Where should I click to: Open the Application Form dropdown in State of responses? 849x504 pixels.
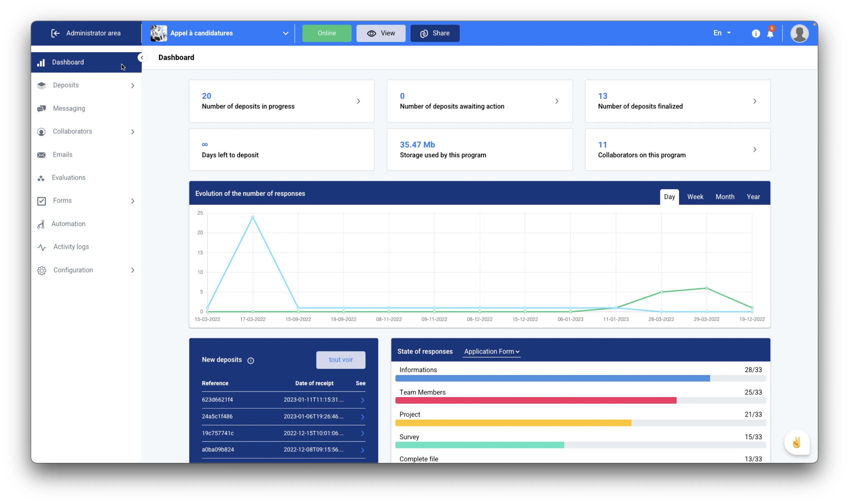pyautogui.click(x=491, y=351)
